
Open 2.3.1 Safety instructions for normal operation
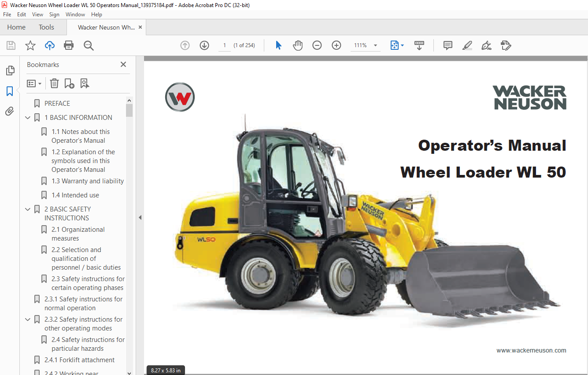coord(84,304)
